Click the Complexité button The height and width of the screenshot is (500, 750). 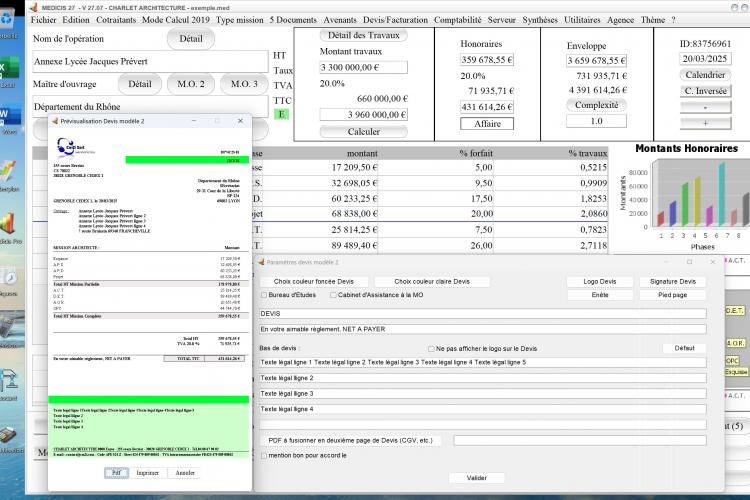point(596,105)
